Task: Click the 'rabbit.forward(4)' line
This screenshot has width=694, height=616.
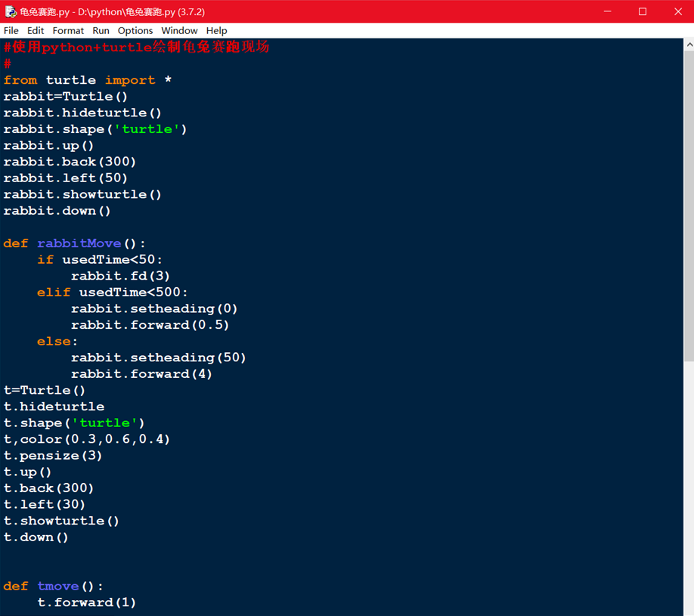Action: (141, 374)
